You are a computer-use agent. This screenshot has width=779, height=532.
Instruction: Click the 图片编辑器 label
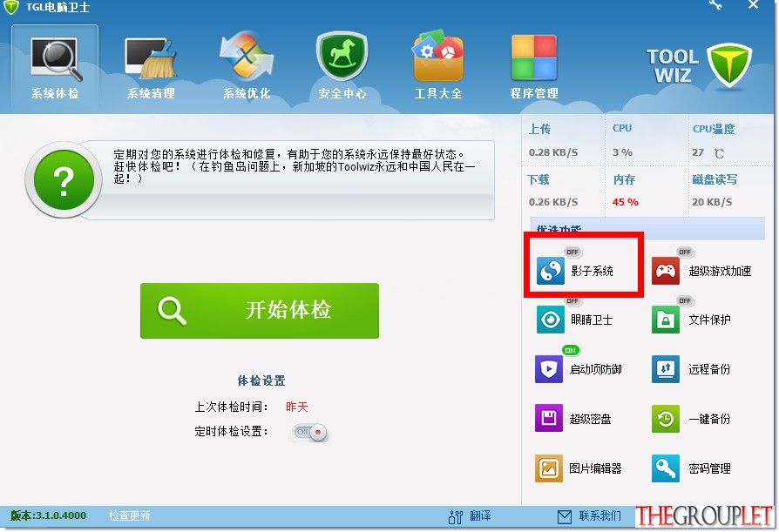[x=595, y=468]
